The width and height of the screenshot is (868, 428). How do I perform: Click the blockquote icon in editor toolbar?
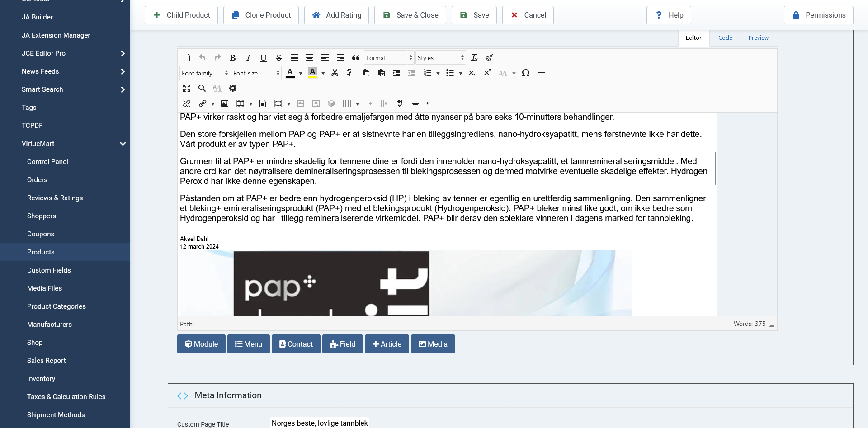(x=356, y=58)
